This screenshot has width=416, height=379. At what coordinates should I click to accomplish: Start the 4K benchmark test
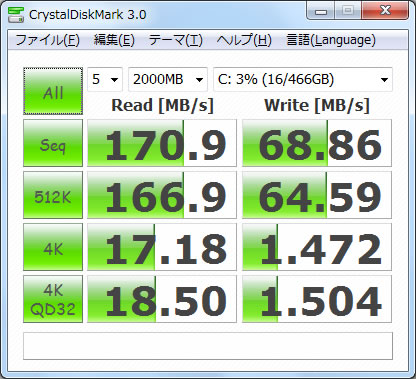(53, 247)
